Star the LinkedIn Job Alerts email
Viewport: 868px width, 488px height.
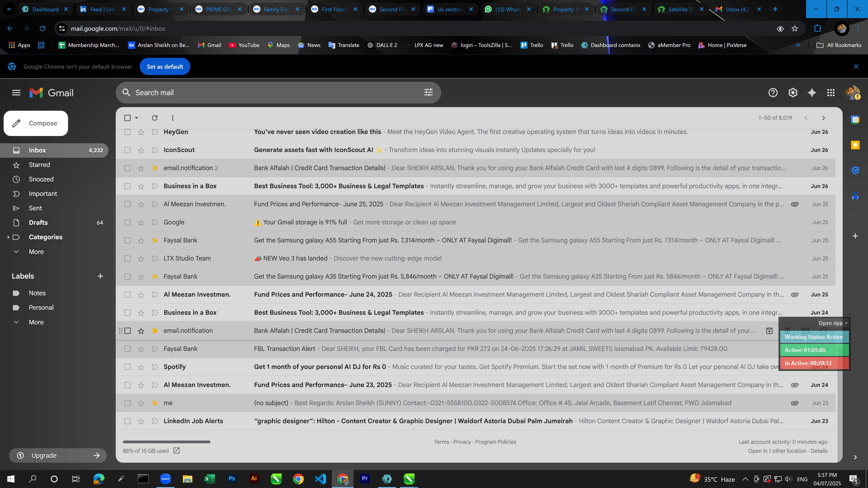(141, 421)
